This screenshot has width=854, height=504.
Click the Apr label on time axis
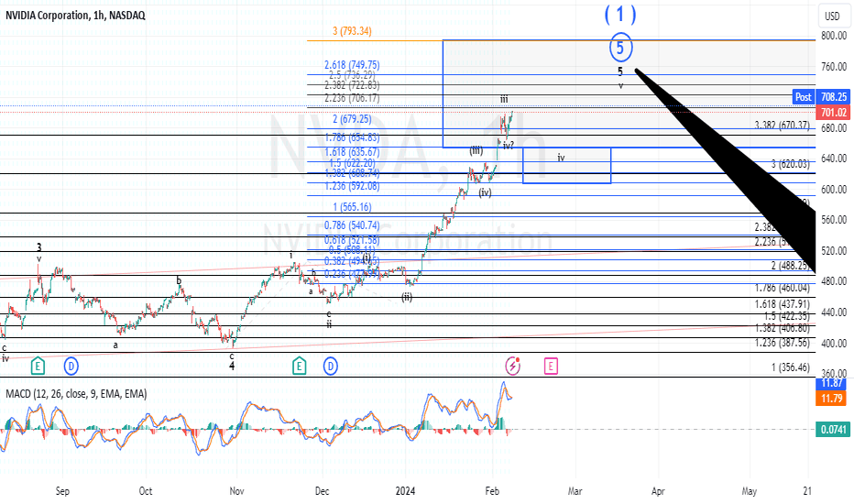click(658, 491)
